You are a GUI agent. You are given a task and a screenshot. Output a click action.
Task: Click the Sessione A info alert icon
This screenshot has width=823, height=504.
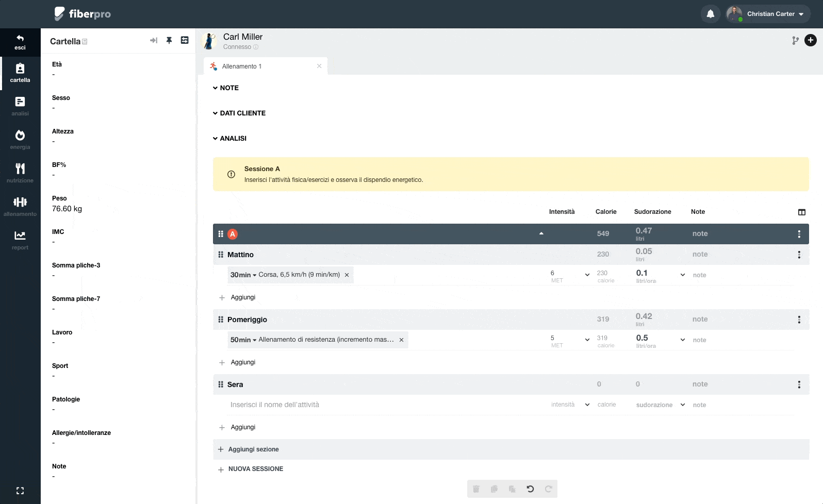(231, 174)
